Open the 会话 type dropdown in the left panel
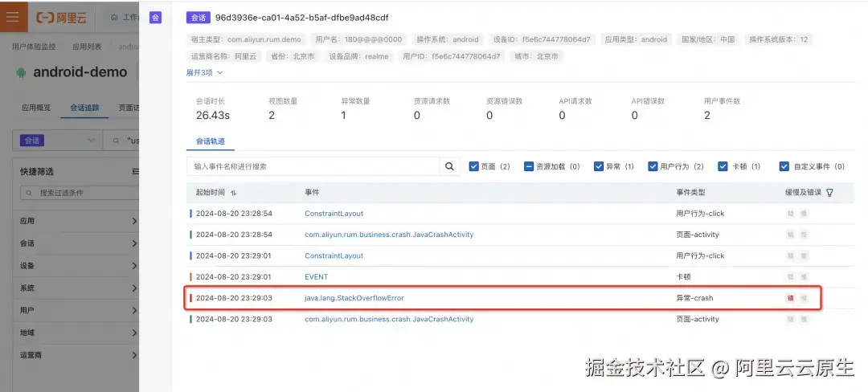Screen dimensions: 868x392 (57, 141)
